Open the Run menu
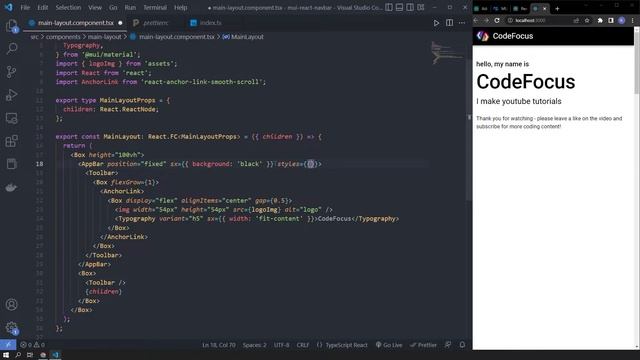 click(130, 7)
